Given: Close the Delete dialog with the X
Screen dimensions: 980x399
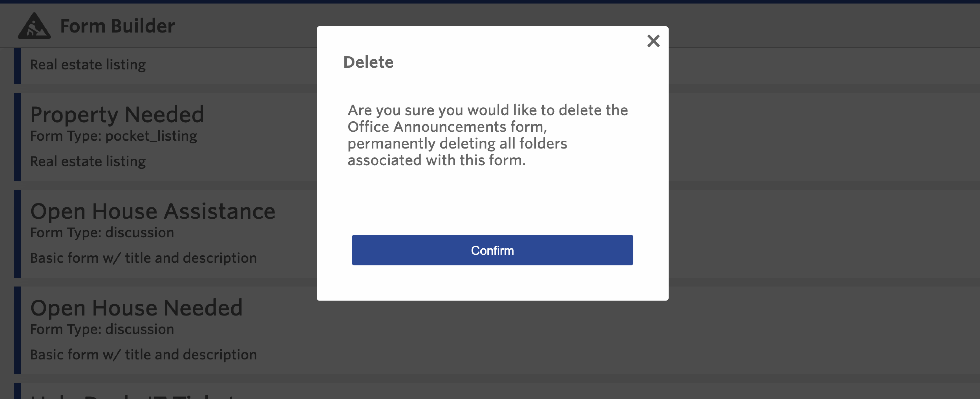Looking at the screenshot, I should pyautogui.click(x=653, y=41).
